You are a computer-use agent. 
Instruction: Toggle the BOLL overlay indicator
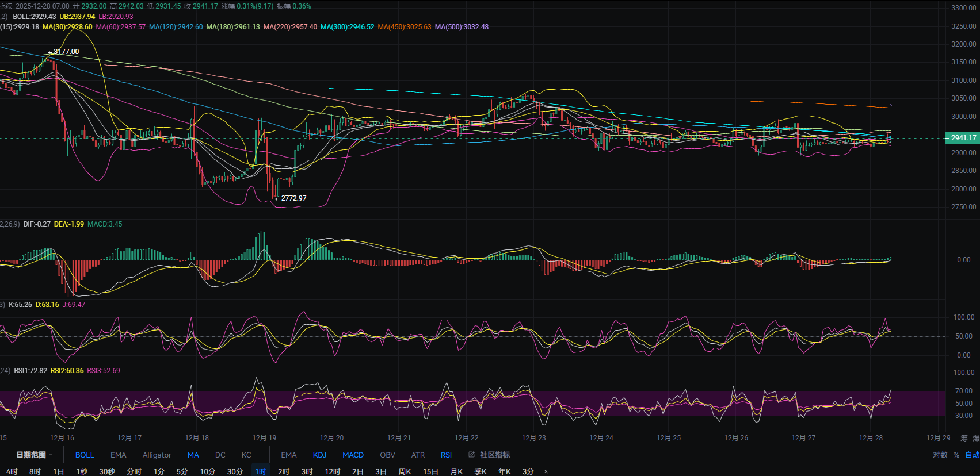point(85,455)
